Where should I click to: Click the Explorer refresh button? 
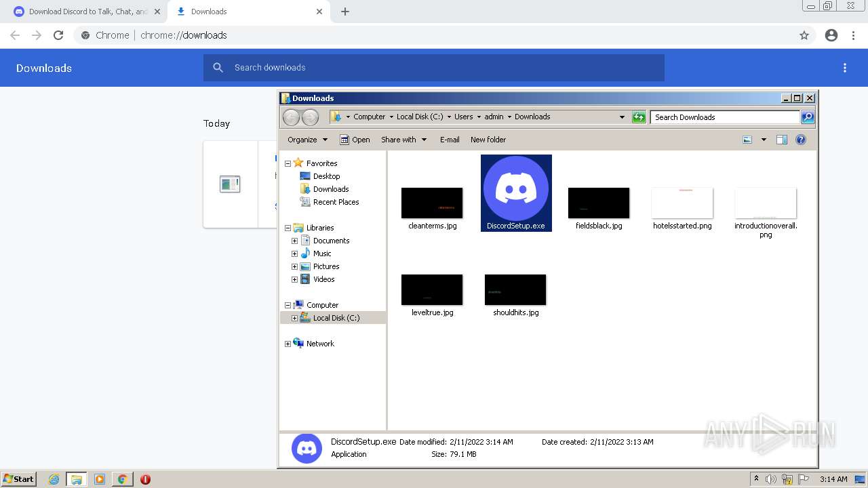tap(639, 117)
